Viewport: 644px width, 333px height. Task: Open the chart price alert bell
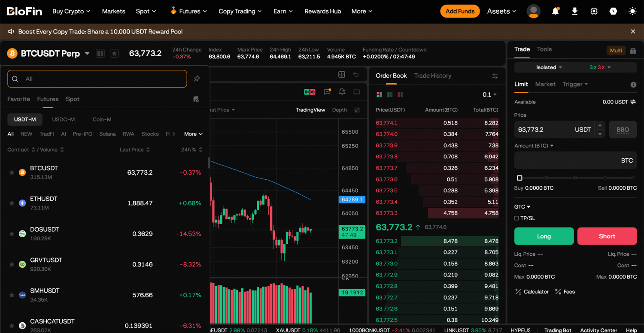click(342, 92)
